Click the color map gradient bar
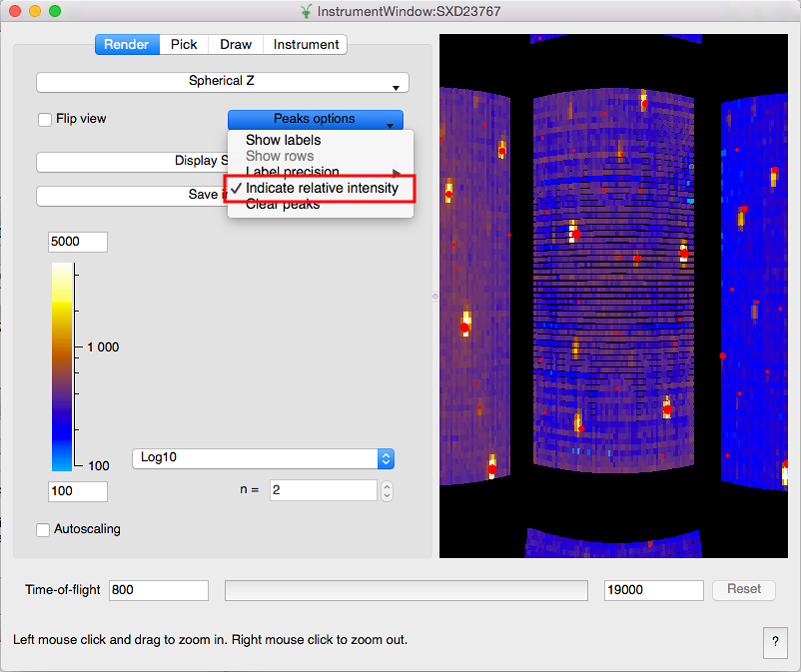This screenshot has height=672, width=801. click(x=62, y=366)
